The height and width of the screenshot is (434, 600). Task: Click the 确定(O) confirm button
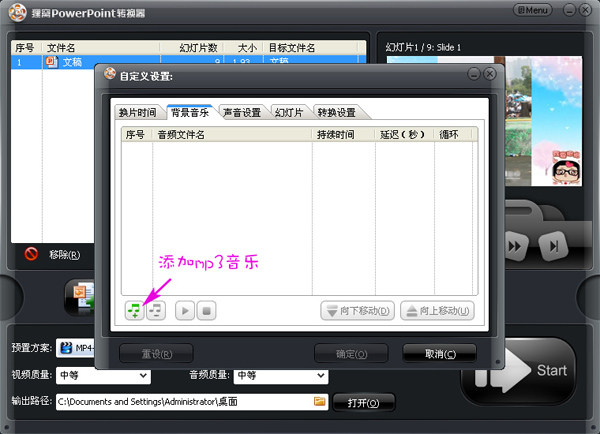351,354
